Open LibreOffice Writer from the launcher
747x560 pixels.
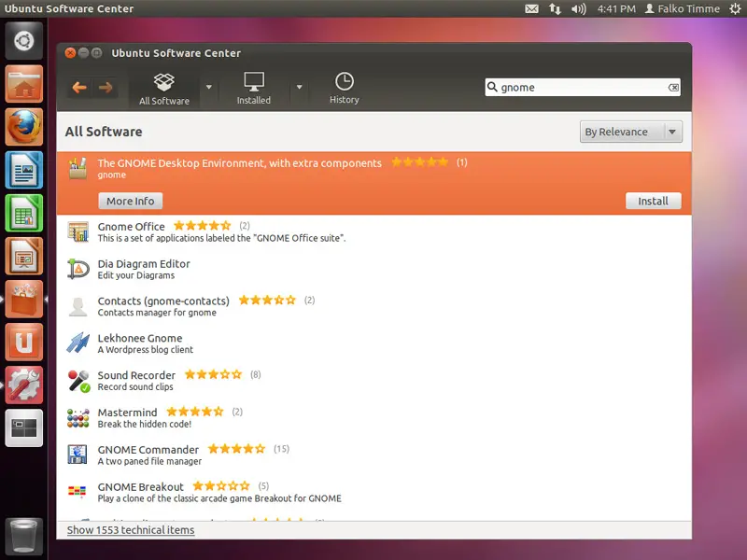[x=24, y=170]
